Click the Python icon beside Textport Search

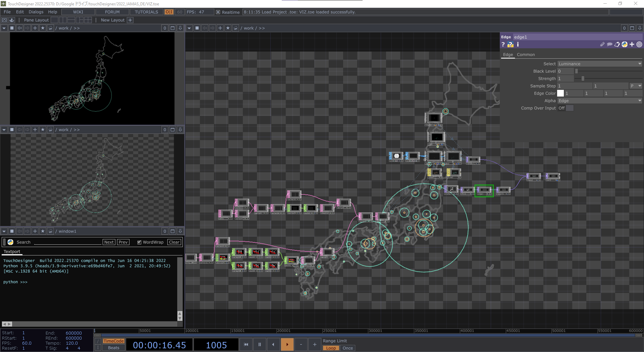tap(10, 242)
